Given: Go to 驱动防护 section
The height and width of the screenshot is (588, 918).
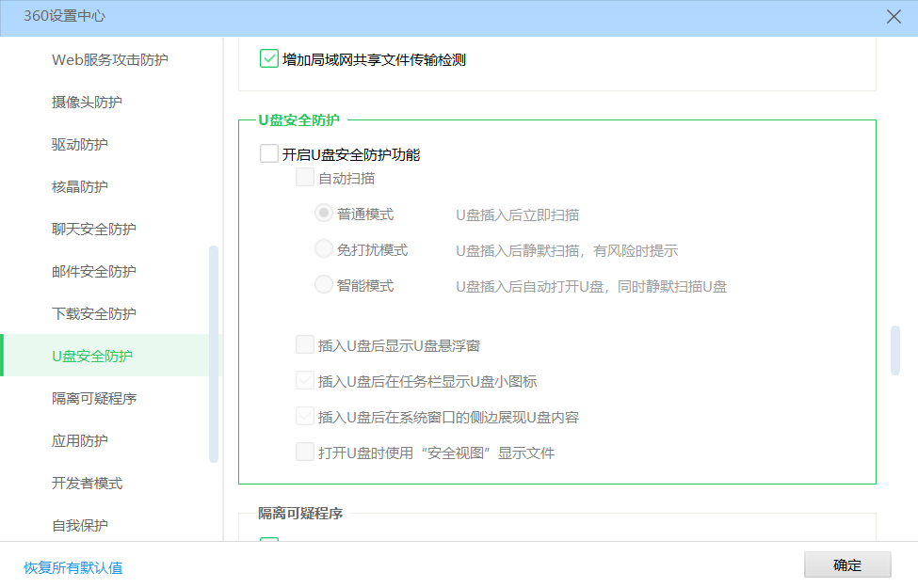Looking at the screenshot, I should coord(80,145).
